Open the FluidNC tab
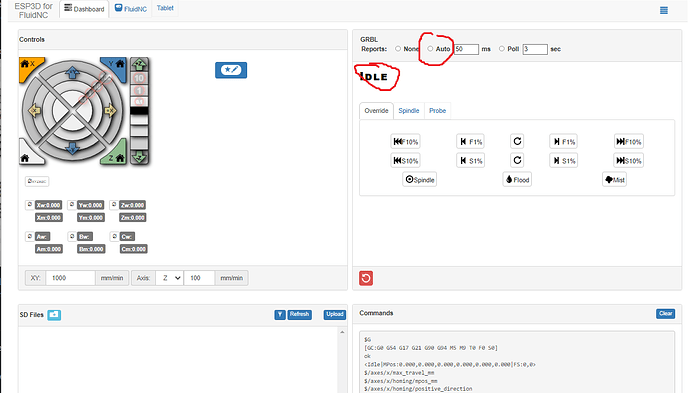 tap(131, 8)
